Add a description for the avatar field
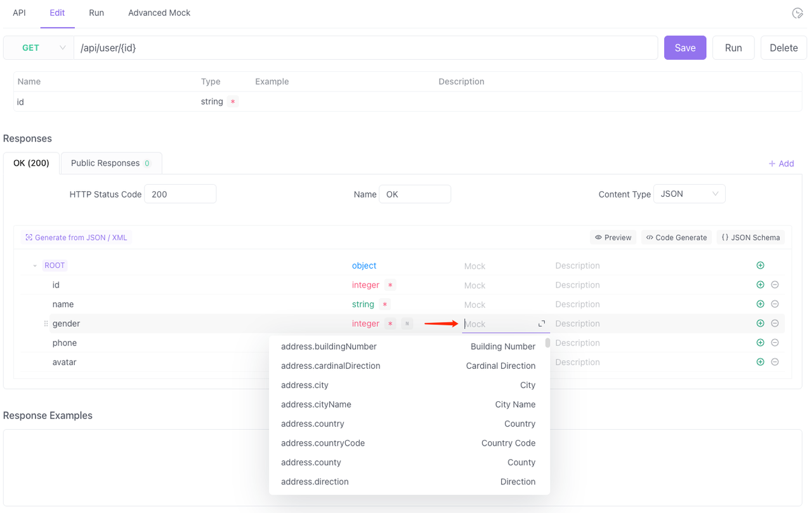Viewport: 812px width, 513px height. [652, 362]
